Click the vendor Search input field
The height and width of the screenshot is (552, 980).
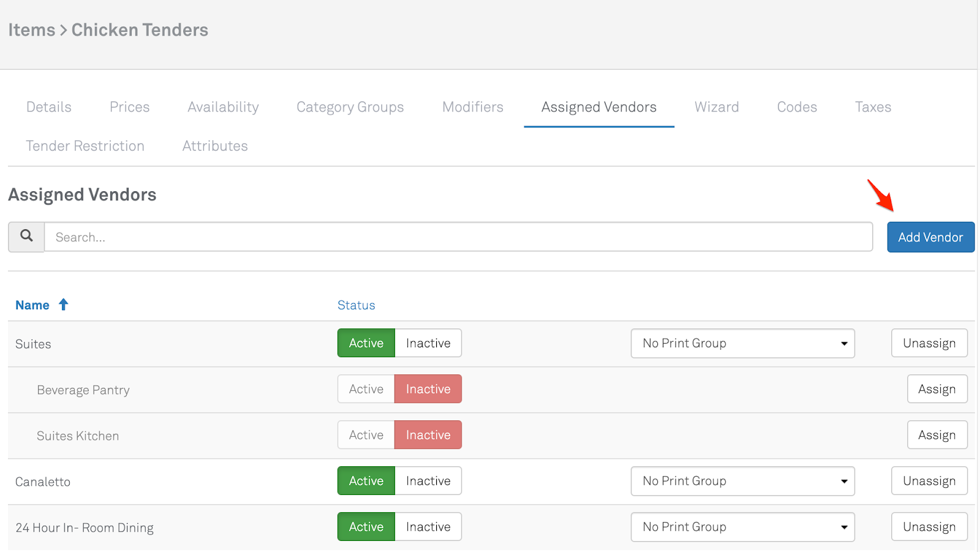coord(458,237)
